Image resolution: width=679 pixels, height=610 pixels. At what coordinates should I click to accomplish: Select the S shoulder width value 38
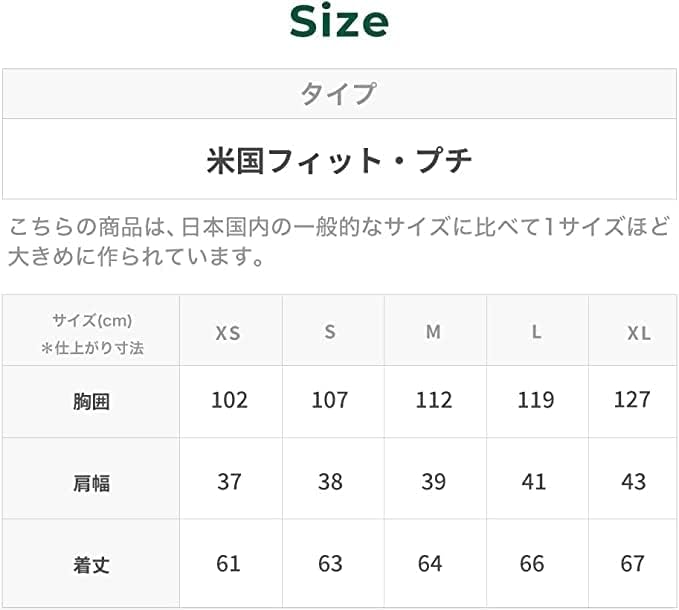[330, 482]
